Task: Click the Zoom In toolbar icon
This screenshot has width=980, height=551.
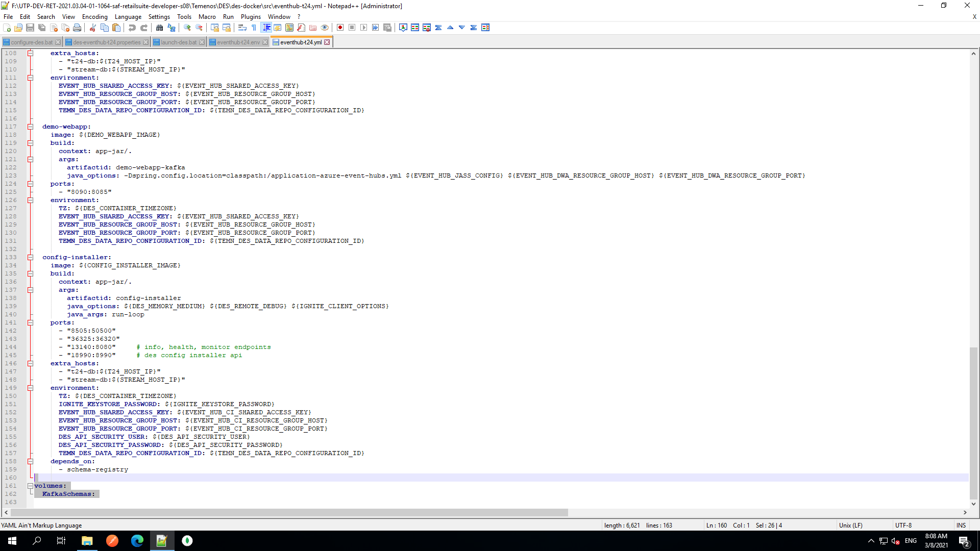Action: click(187, 28)
